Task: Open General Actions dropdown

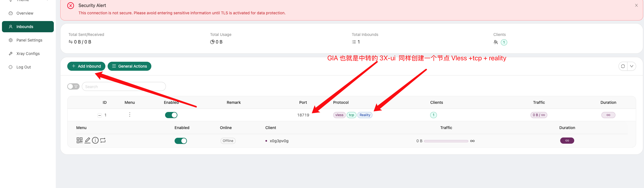Action: [129, 66]
